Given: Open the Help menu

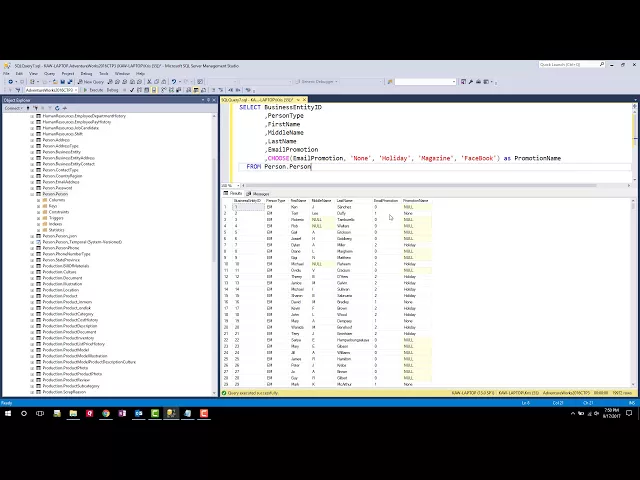Looking at the screenshot, I should (x=140, y=73).
